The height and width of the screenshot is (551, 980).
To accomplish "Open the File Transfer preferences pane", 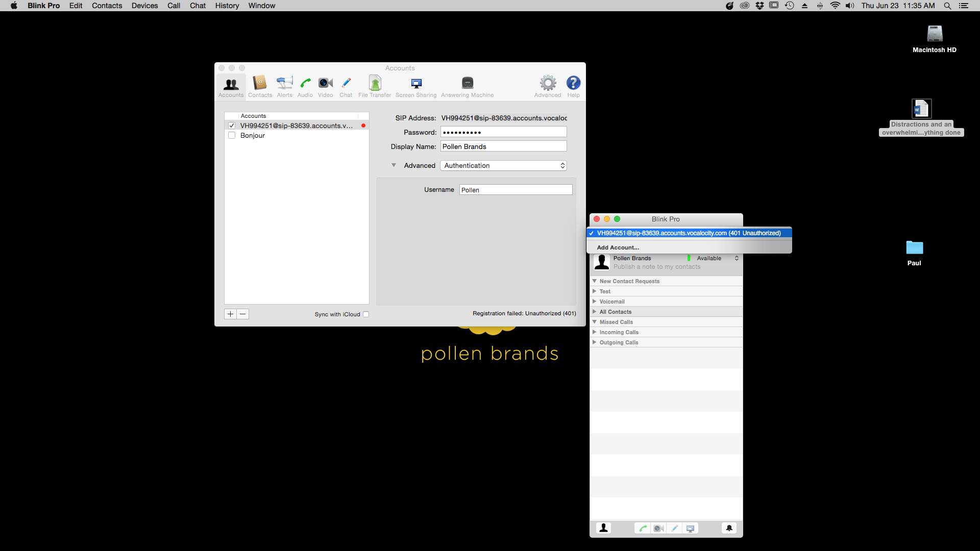I will click(x=375, y=86).
